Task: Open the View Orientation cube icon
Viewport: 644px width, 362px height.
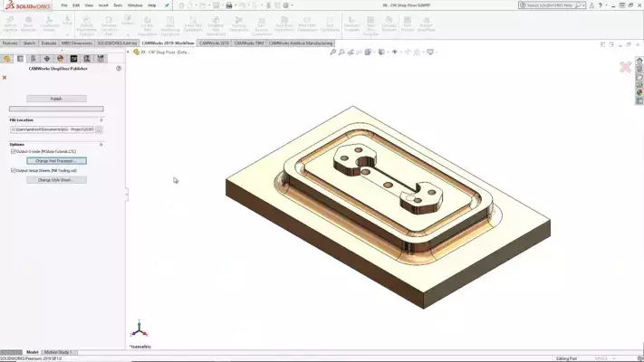Action: pos(368,52)
